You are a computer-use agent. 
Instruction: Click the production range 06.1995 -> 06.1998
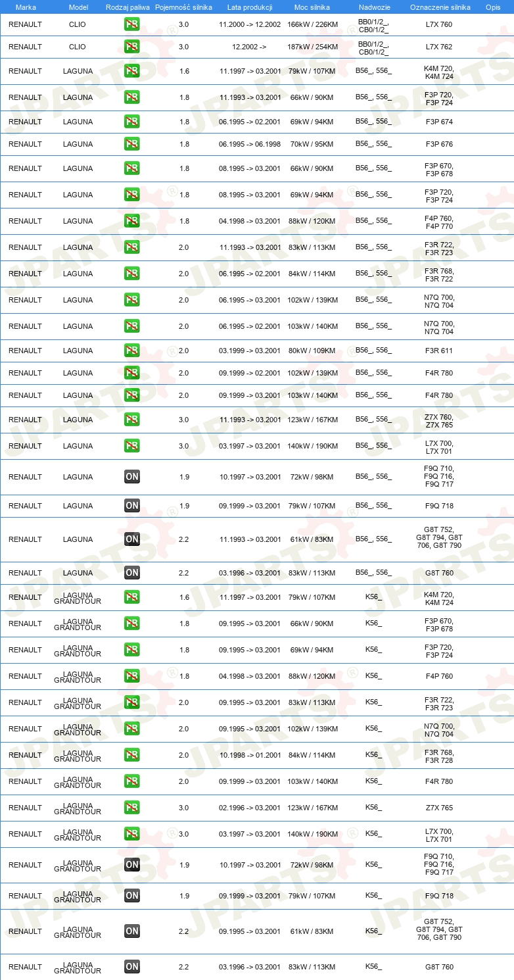250,144
